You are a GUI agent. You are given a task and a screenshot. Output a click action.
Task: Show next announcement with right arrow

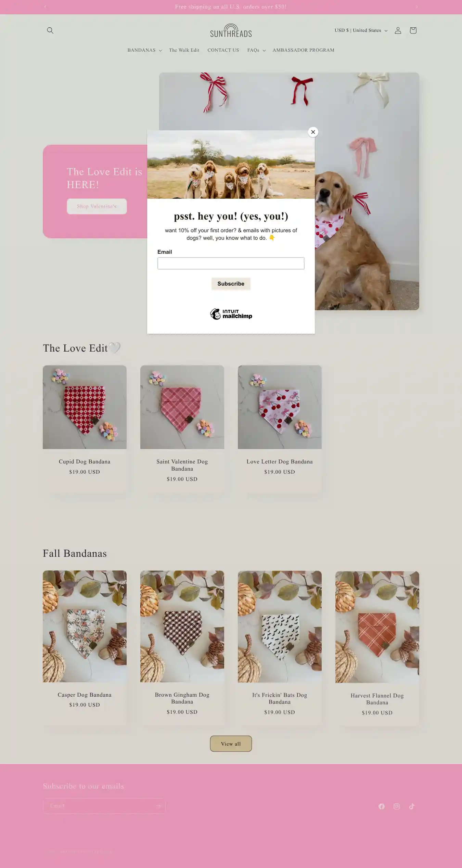click(417, 7)
